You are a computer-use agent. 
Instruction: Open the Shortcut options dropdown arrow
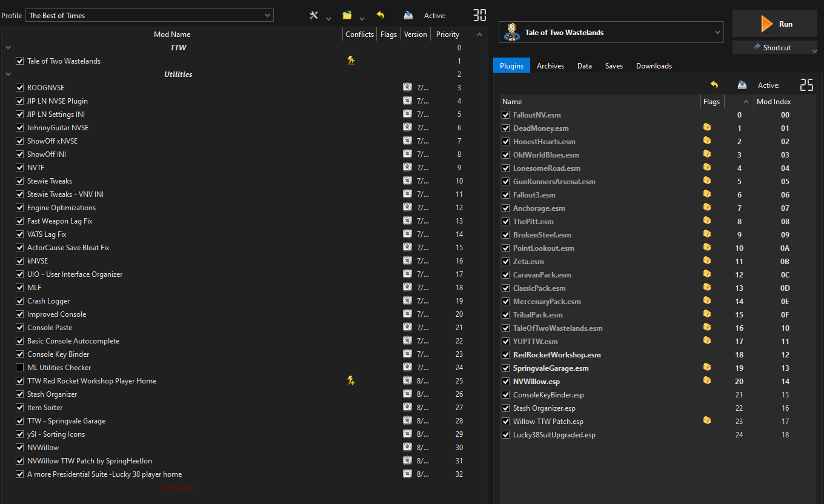click(x=814, y=51)
